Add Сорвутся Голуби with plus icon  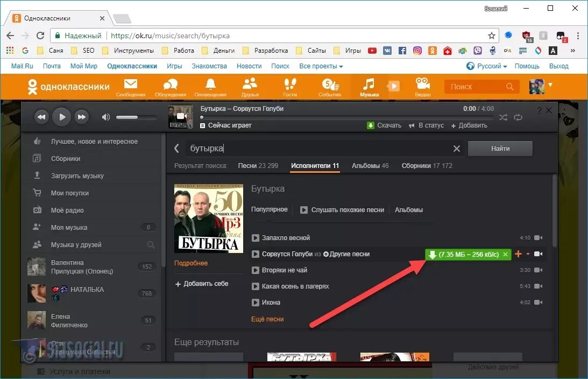coord(518,254)
